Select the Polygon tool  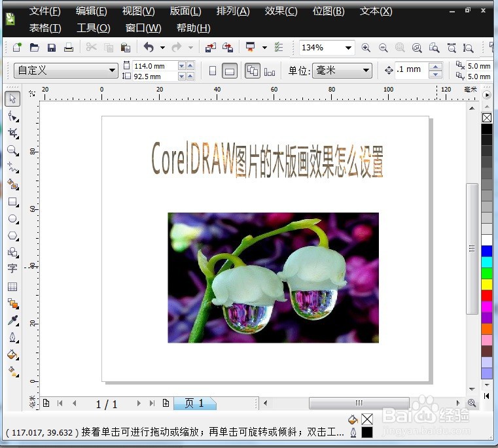[12, 235]
